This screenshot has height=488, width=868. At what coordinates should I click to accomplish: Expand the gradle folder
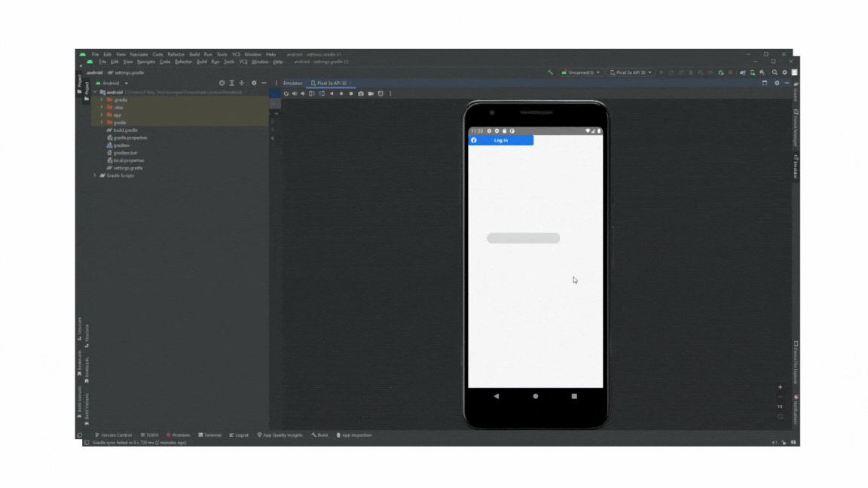[x=102, y=122]
